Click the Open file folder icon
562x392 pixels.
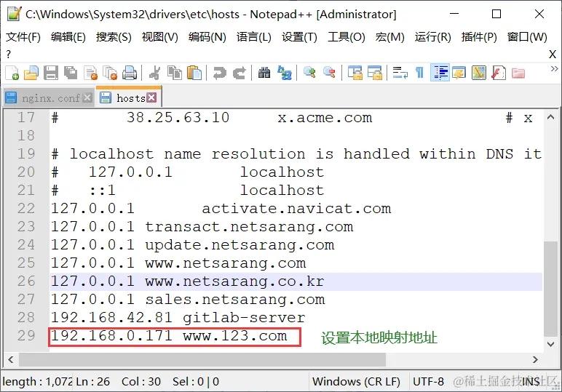(31, 73)
